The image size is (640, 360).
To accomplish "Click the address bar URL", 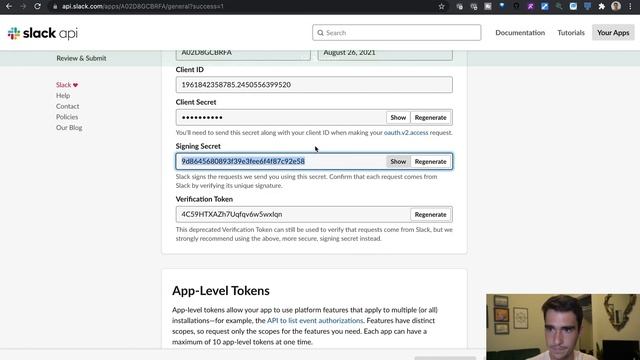I will coord(143,7).
